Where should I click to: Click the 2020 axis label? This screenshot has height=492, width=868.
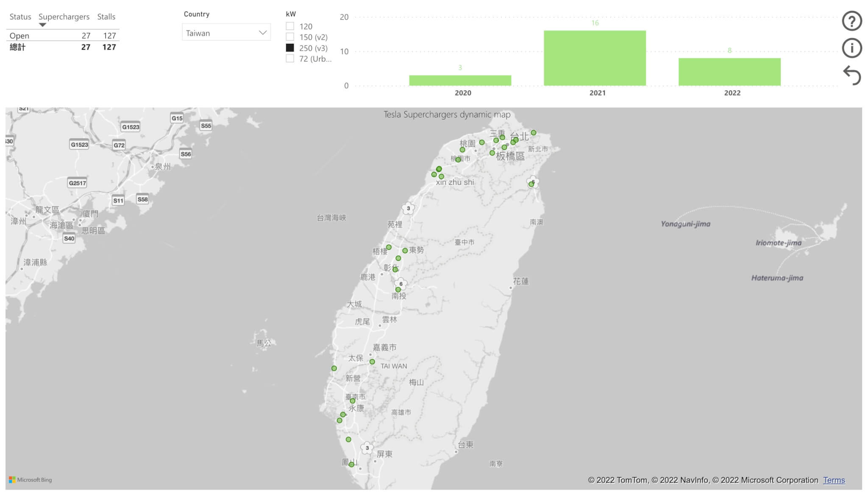tap(463, 93)
